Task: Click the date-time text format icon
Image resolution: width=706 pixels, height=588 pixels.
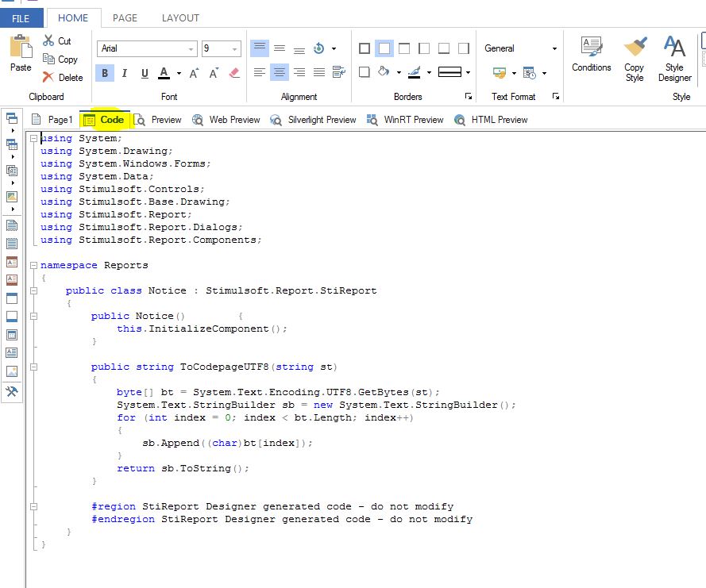Action: pos(530,72)
